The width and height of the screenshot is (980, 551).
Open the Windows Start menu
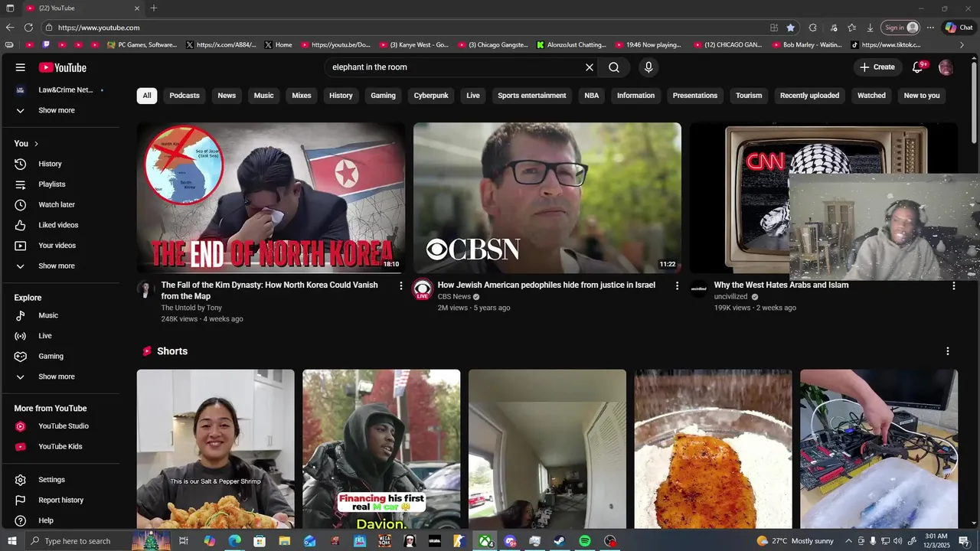coord(11,541)
